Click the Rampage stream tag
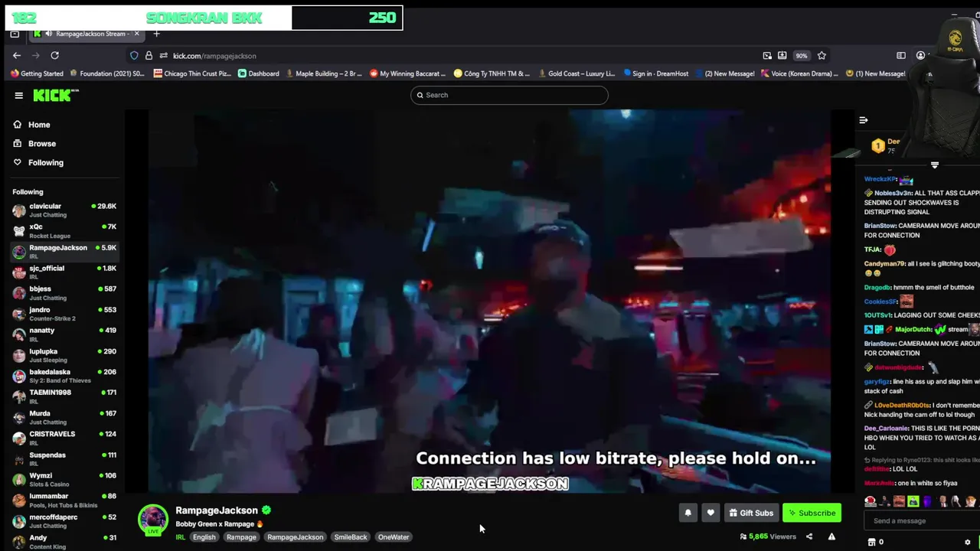Screen dimensions: 980x551 coord(241,537)
